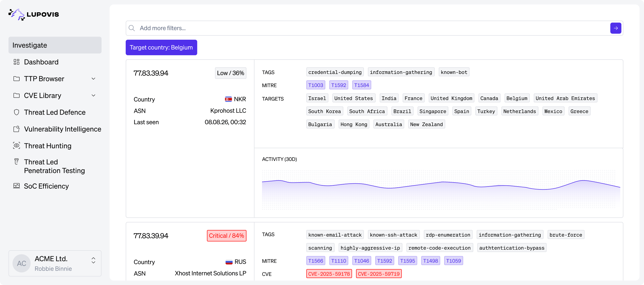
Task: Click the known-bot tag
Action: click(x=454, y=72)
